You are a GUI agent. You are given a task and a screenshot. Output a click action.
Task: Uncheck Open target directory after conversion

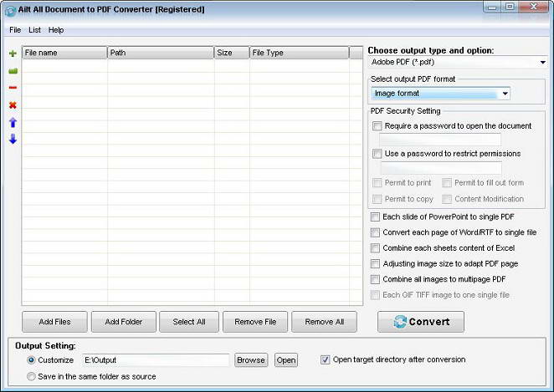325,359
